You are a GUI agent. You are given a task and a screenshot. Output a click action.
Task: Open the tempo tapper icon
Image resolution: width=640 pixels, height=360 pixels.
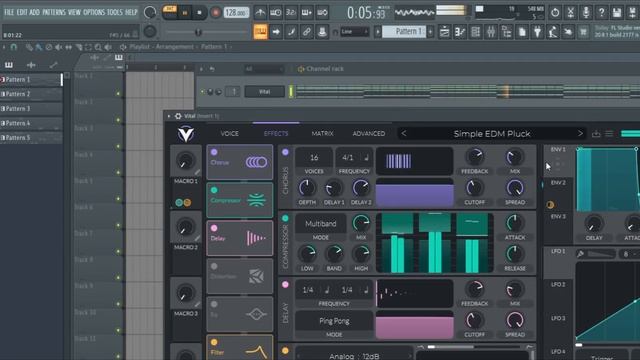(553, 32)
